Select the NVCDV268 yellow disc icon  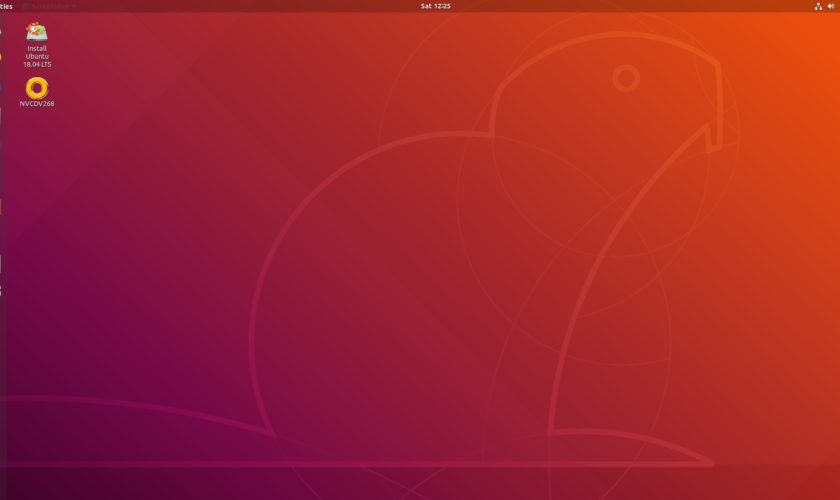pyautogui.click(x=37, y=88)
